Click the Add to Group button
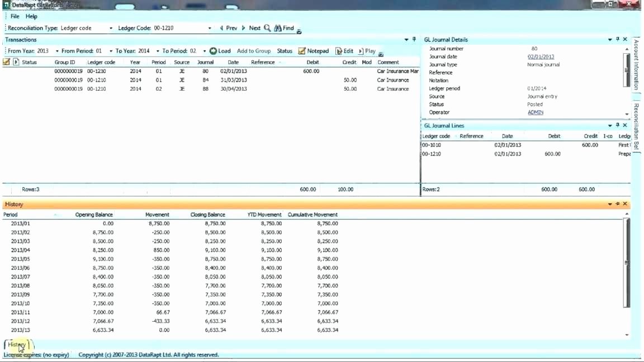This screenshot has width=644, height=362. [254, 51]
